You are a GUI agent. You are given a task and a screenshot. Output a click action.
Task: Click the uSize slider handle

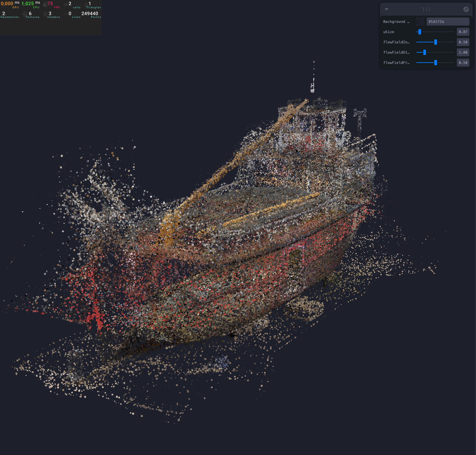[420, 32]
